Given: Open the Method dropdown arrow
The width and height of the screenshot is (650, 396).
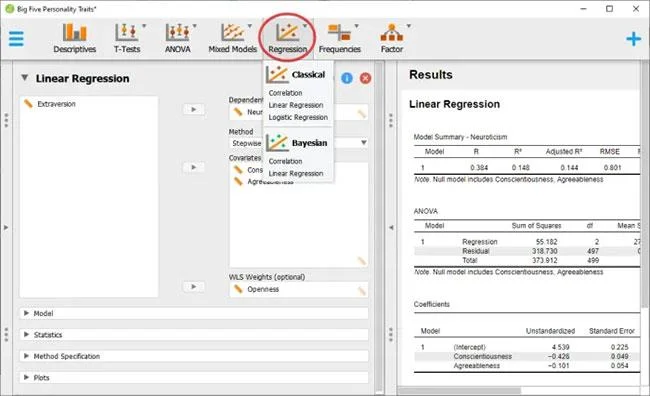Looking at the screenshot, I should [364, 143].
